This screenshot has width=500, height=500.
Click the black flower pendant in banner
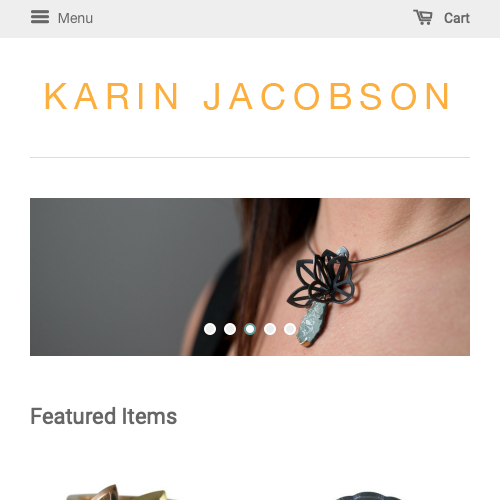322,278
